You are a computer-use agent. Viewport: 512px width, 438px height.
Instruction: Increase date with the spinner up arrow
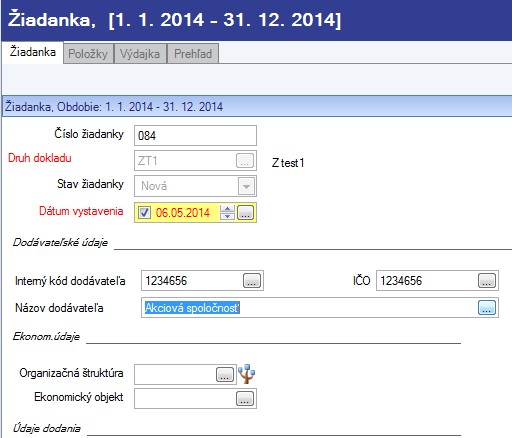(227, 209)
